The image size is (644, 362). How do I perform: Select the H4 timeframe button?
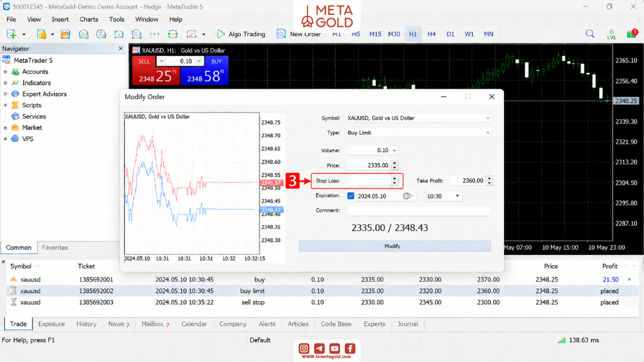pos(431,34)
